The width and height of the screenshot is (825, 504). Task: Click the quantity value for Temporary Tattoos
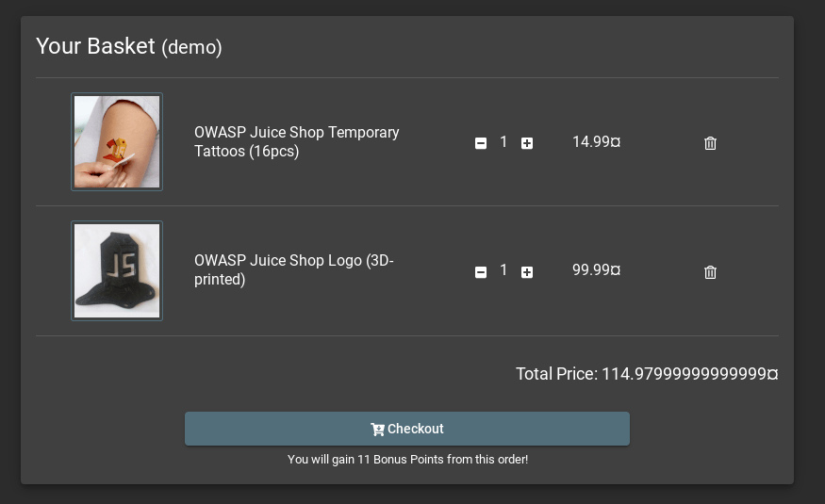click(x=503, y=142)
